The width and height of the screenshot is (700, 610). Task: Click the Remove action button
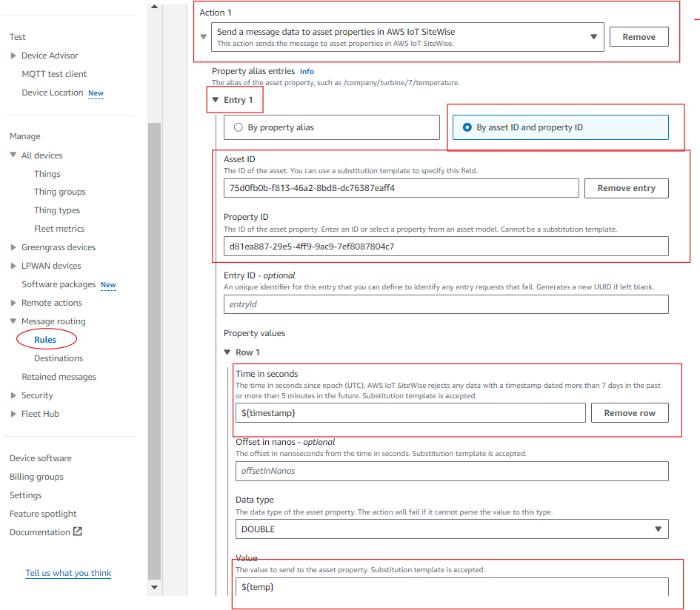[x=639, y=37]
